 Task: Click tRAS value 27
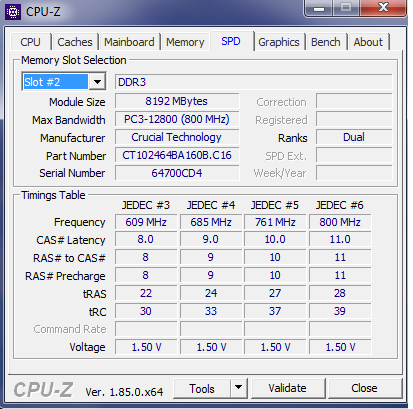[275, 293]
